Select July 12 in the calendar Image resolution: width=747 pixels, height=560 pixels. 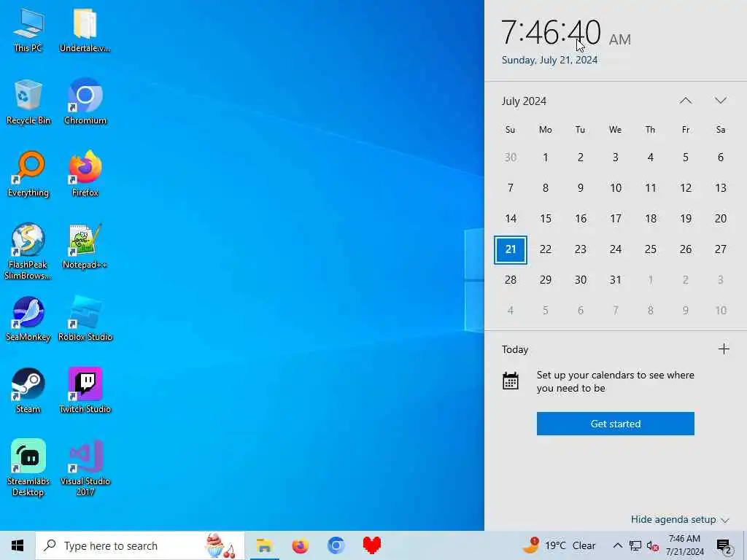pos(686,188)
